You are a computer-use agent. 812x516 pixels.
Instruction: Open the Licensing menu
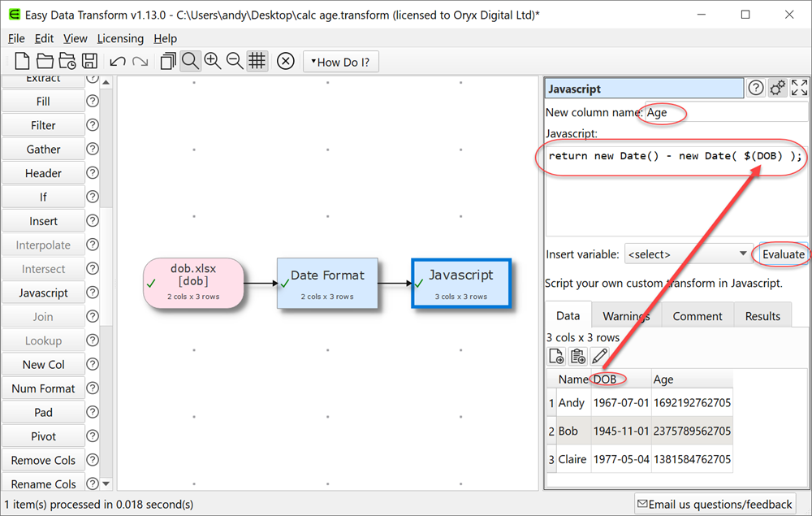click(x=120, y=38)
